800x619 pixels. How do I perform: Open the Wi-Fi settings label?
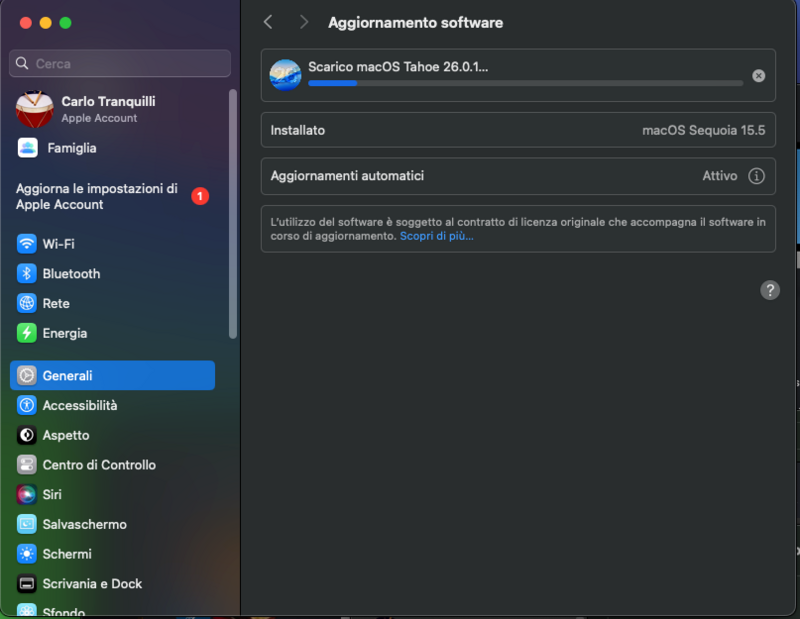[59, 244]
